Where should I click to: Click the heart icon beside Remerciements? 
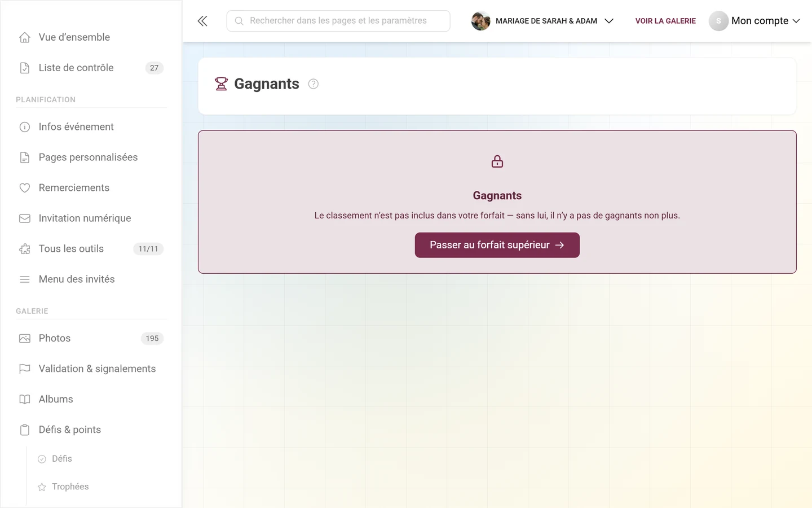click(25, 188)
